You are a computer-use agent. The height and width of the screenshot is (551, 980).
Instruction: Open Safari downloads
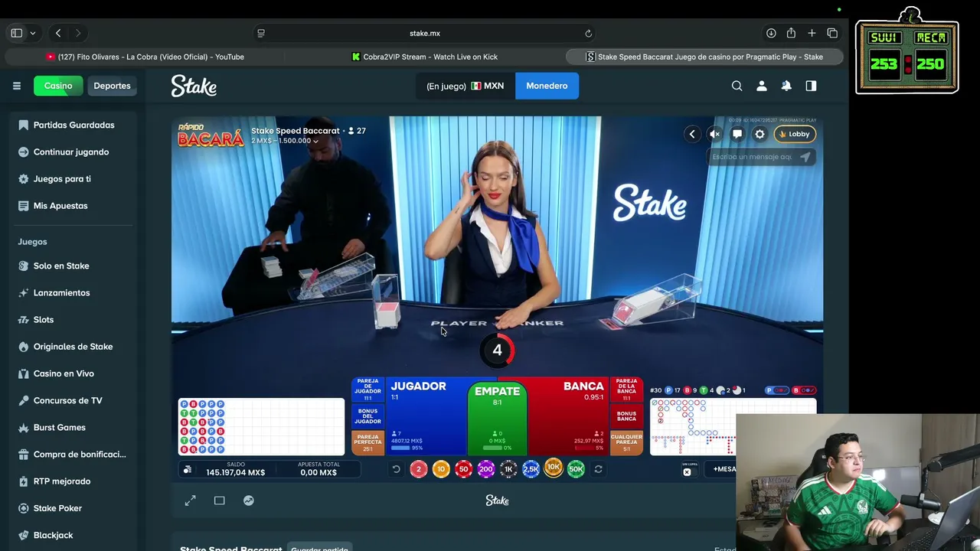coord(771,33)
